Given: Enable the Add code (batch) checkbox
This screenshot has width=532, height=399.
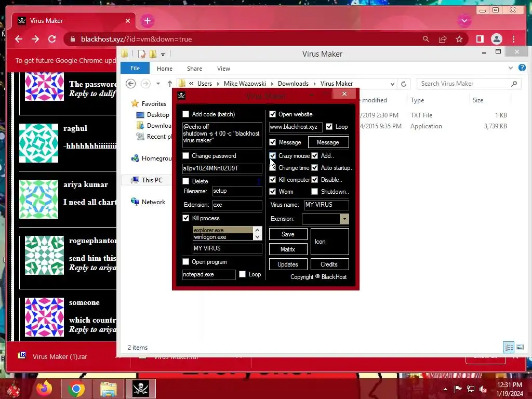Looking at the screenshot, I should pyautogui.click(x=185, y=114).
